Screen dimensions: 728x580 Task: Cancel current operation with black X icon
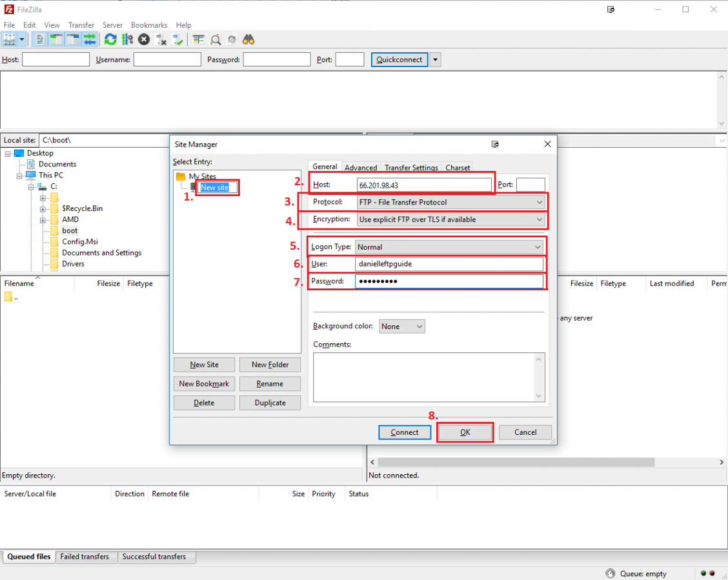[144, 39]
